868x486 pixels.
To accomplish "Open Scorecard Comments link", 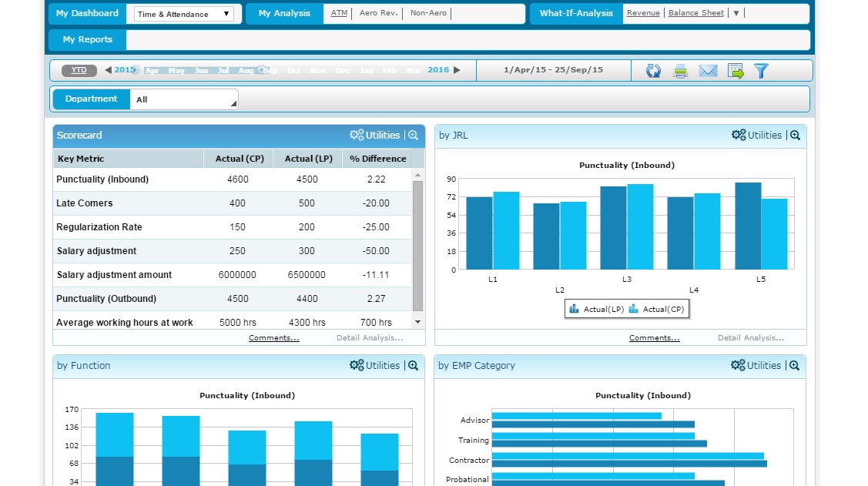I will 274,337.
